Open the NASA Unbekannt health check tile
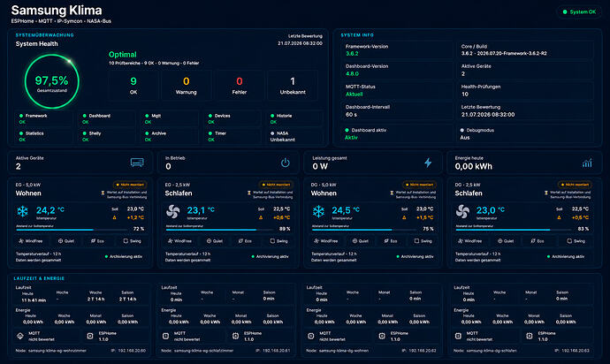 295,136
